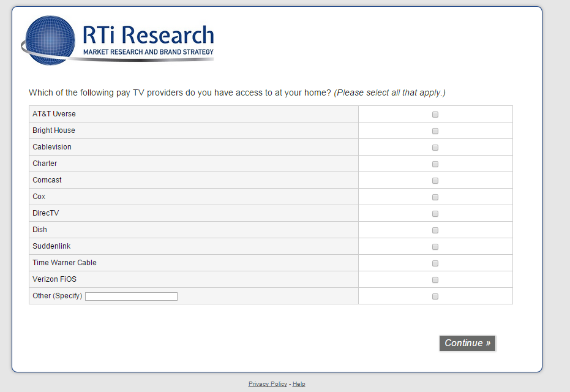Image resolution: width=570 pixels, height=392 pixels.
Task: Select the DirecTV checkbox
Action: click(x=435, y=214)
